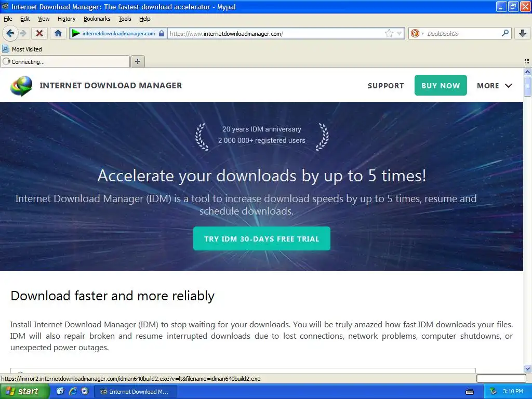Launch the media player quick launch icon
The height and width of the screenshot is (399, 532).
[x=85, y=391]
